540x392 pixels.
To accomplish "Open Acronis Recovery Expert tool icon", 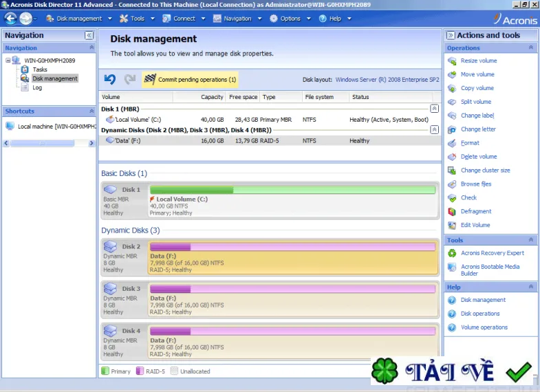I will click(452, 253).
